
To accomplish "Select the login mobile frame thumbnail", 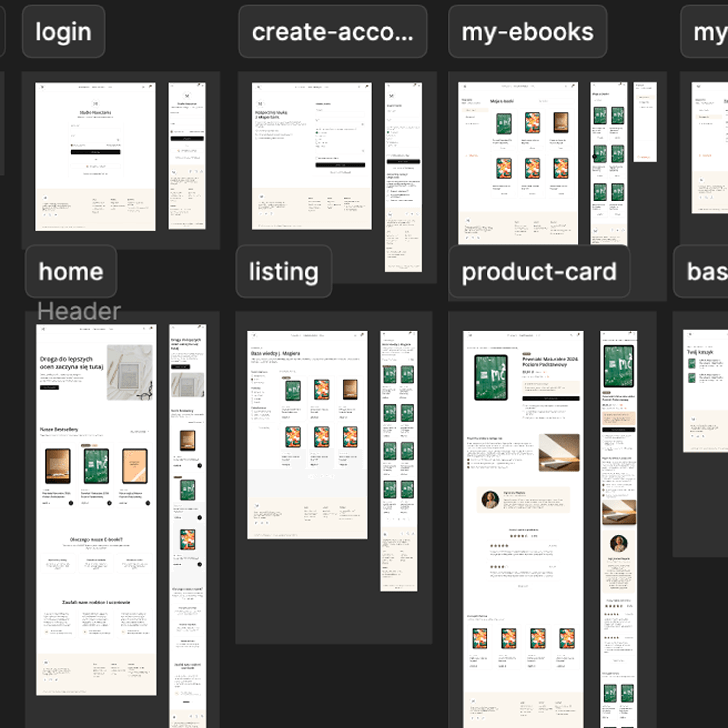I will [x=187, y=156].
